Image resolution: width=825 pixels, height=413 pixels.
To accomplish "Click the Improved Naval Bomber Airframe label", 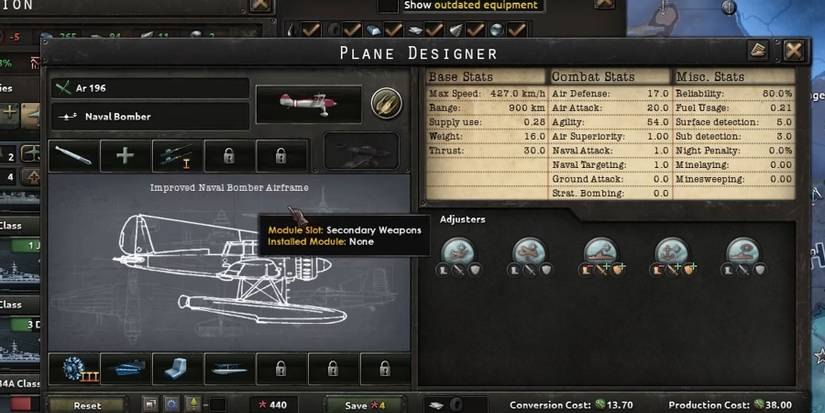I will tap(229, 187).
